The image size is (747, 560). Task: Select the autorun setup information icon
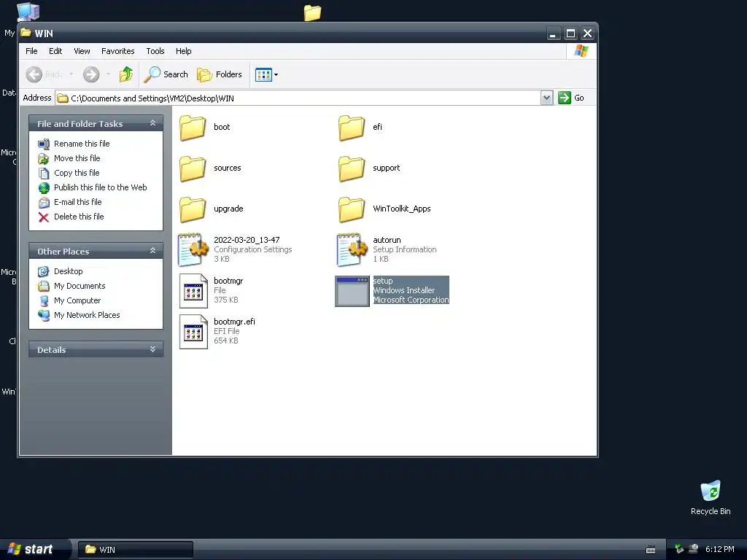coord(352,249)
